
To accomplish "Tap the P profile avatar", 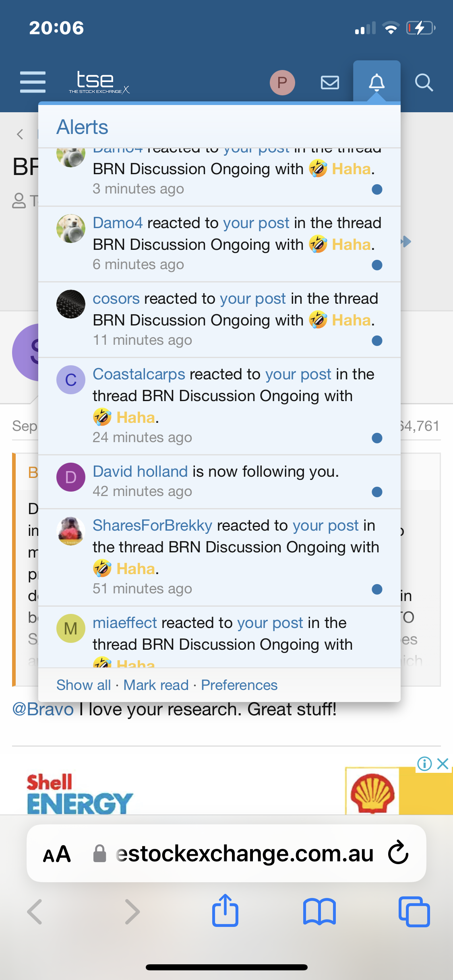I will tap(282, 82).
